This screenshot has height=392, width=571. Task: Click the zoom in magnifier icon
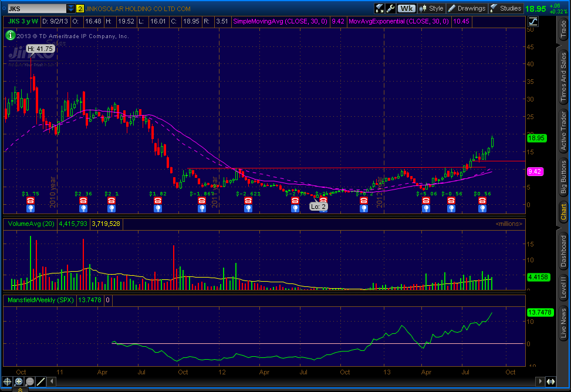pos(19,381)
